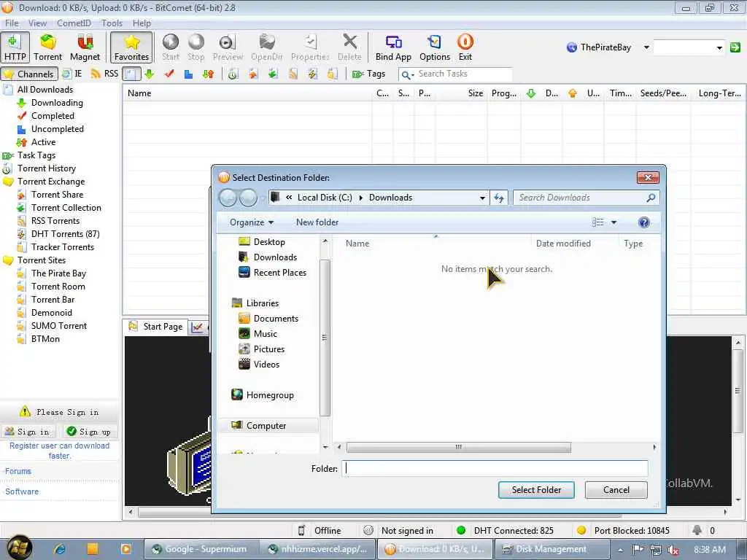
Task: Click the Sign in button
Action: coord(28,432)
